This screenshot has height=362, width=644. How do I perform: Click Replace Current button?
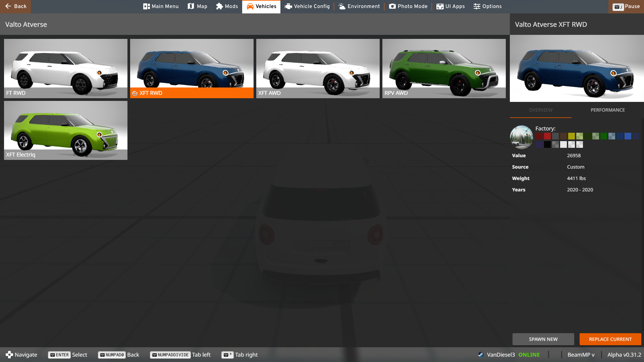[x=610, y=339]
